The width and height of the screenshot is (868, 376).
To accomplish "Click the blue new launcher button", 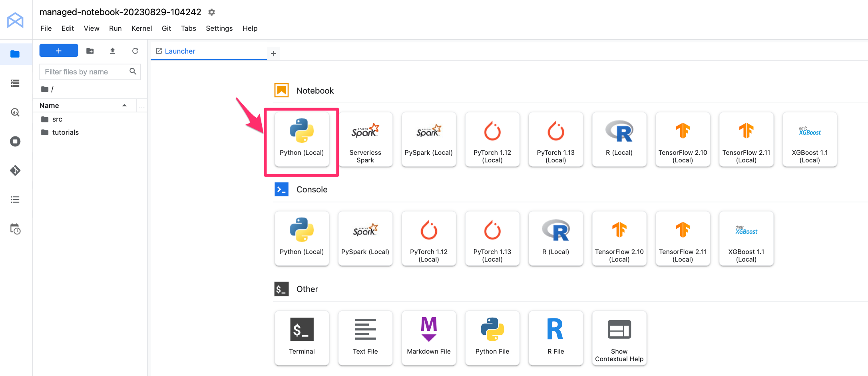I will click(58, 50).
